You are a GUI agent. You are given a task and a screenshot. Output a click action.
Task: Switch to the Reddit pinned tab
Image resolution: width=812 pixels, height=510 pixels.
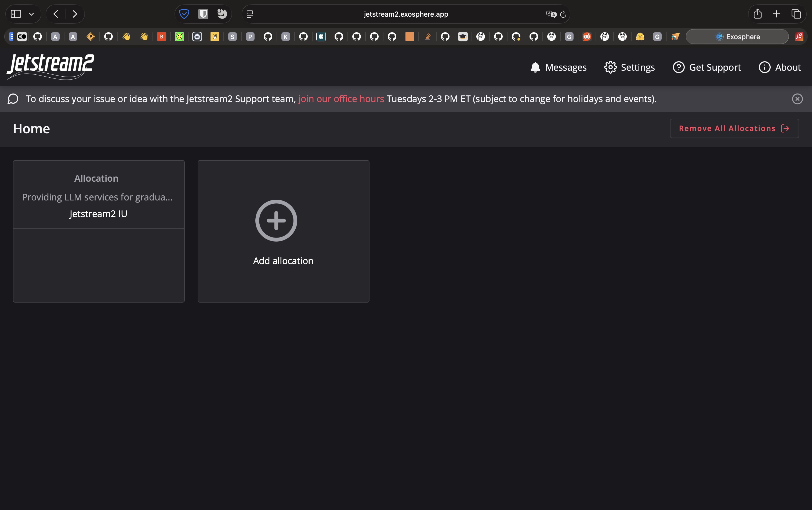pos(587,37)
